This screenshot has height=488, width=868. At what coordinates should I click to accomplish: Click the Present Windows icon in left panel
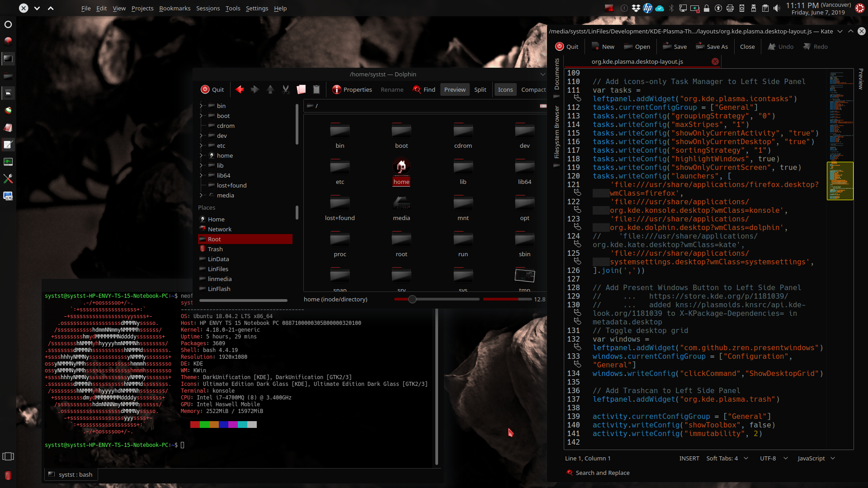(8, 456)
